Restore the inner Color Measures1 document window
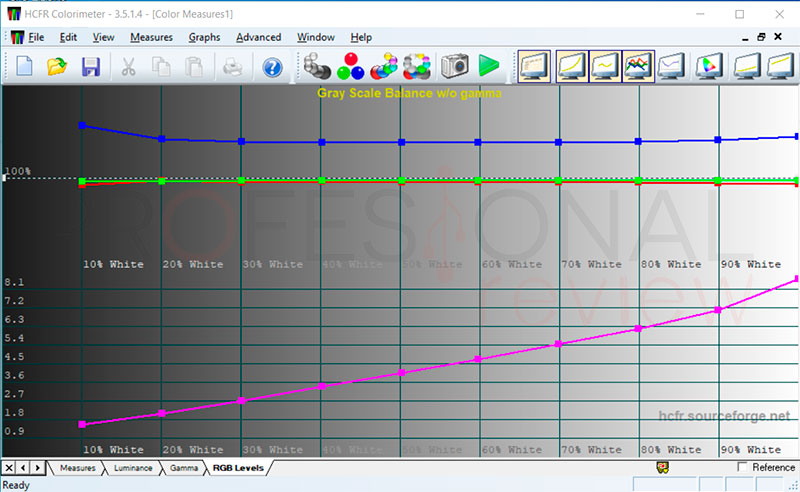The width and height of the screenshot is (800, 492). [x=761, y=37]
